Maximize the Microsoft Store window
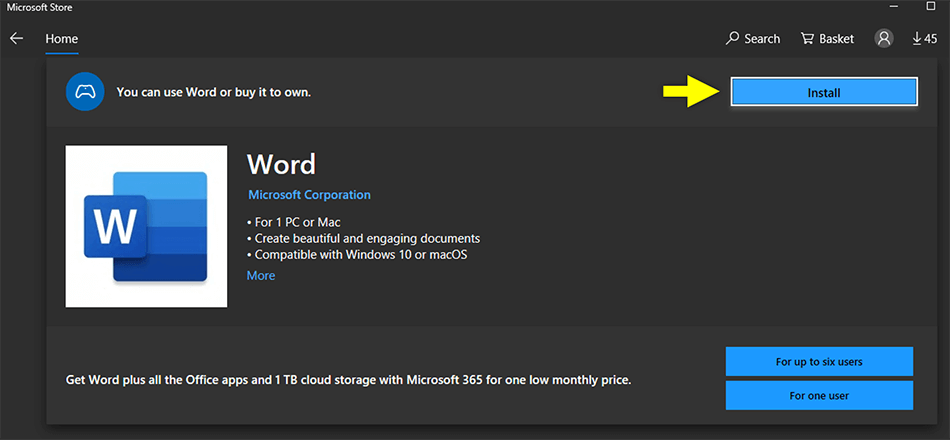Viewport: 950px width, 440px height. tap(931, 5)
